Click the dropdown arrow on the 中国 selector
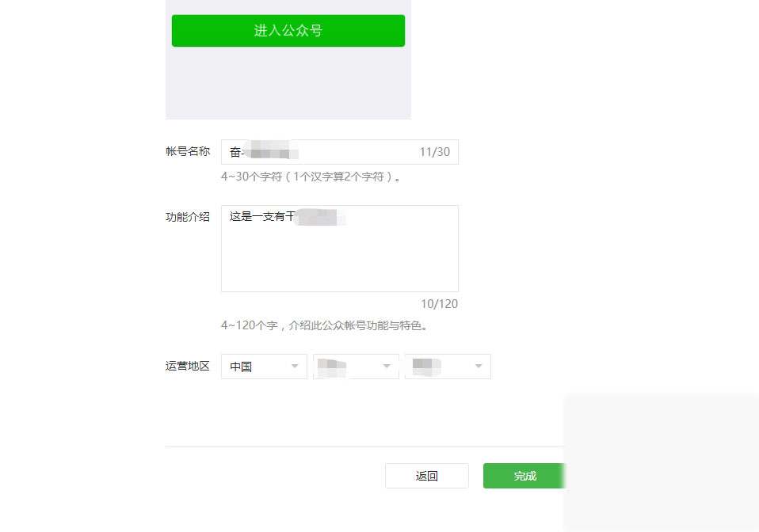 293,366
